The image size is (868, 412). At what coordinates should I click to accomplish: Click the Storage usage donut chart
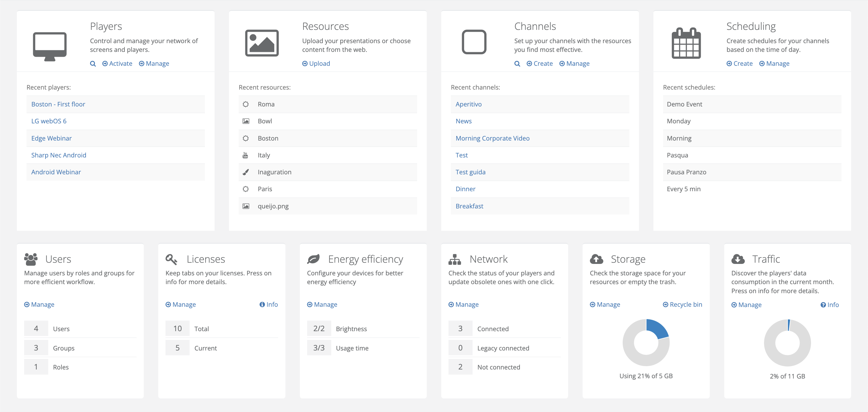click(x=646, y=343)
